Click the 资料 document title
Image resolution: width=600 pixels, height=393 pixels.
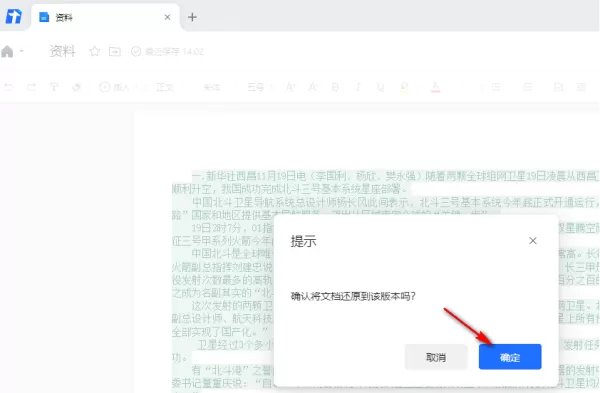pos(62,51)
